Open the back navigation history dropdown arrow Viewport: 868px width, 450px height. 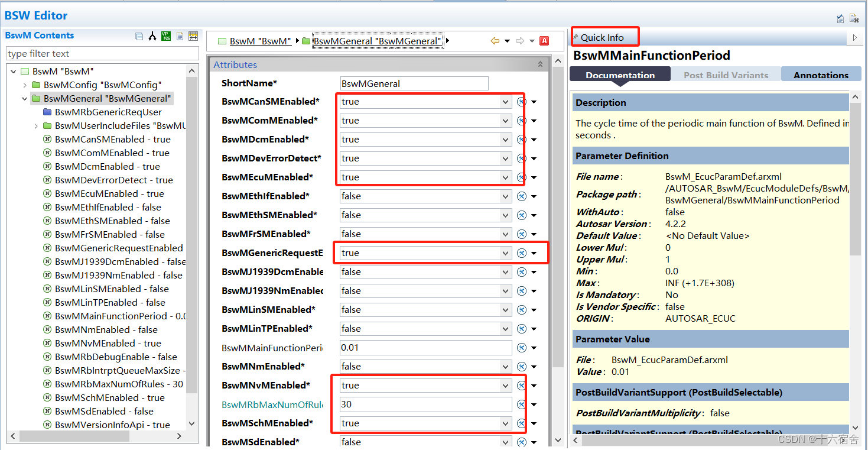click(x=507, y=41)
